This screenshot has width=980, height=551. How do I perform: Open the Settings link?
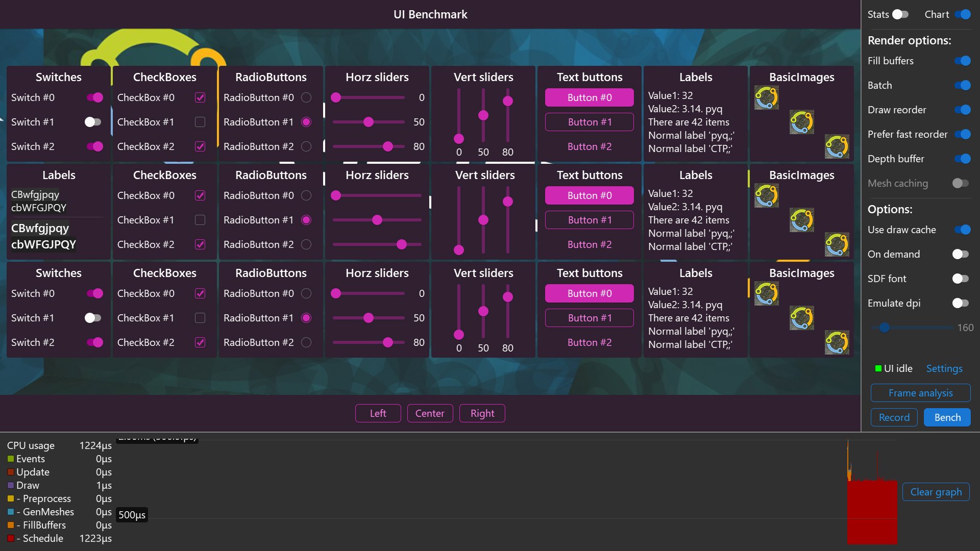[944, 368]
